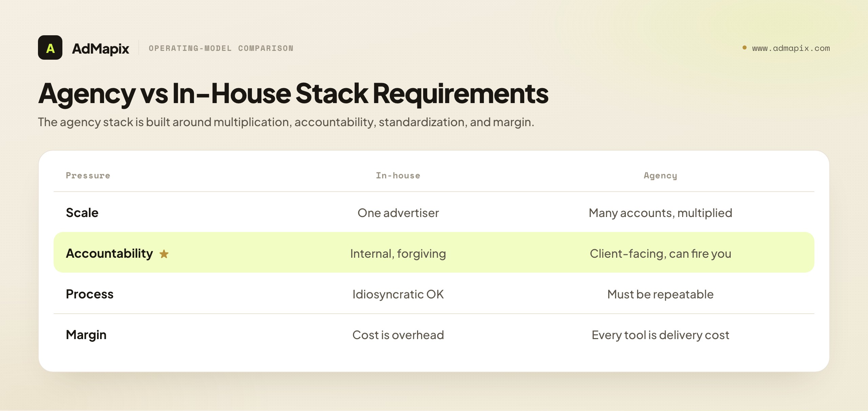868x411 pixels.
Task: Click the 'In-house' column header
Action: coord(398,175)
